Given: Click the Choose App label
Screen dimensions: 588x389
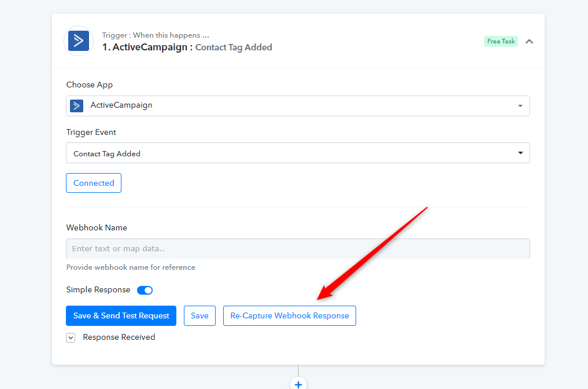Looking at the screenshot, I should tap(90, 85).
